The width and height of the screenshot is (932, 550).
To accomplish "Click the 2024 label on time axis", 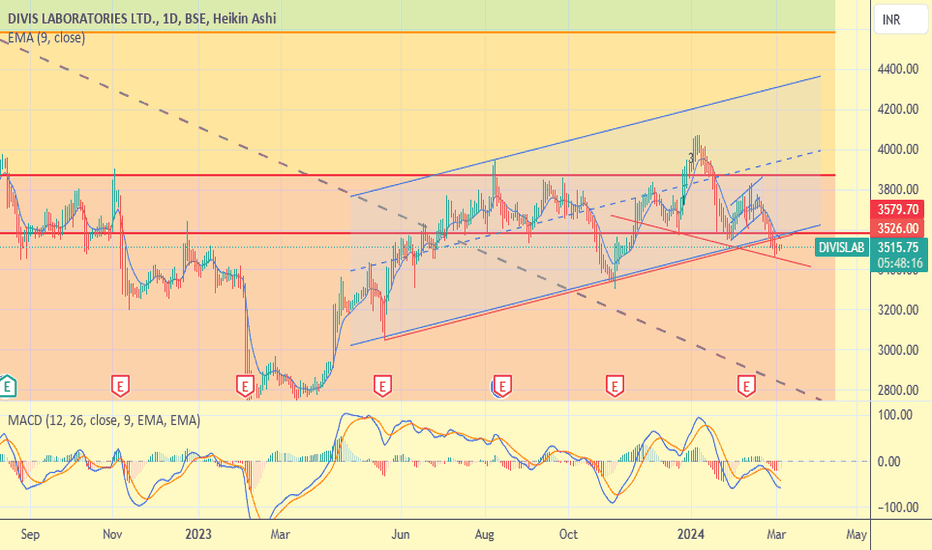I will [691, 534].
